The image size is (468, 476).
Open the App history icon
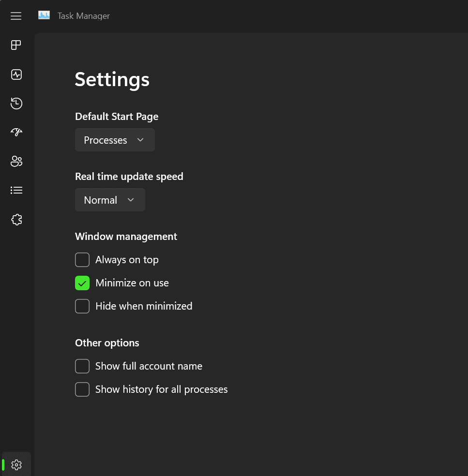(x=16, y=104)
